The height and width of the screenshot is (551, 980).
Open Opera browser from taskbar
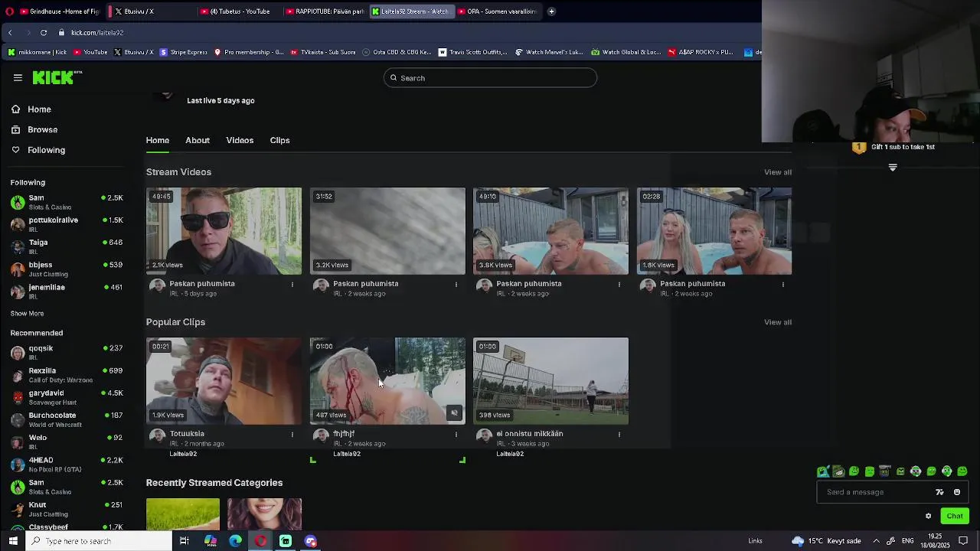(x=261, y=541)
